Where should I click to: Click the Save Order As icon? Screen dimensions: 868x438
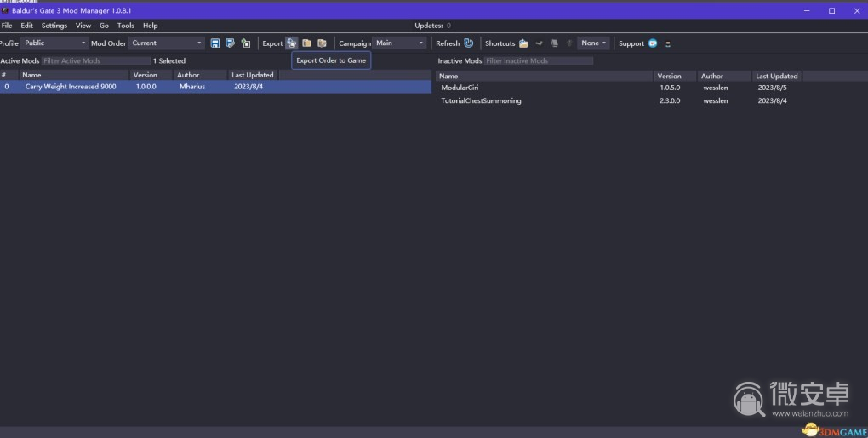click(230, 43)
